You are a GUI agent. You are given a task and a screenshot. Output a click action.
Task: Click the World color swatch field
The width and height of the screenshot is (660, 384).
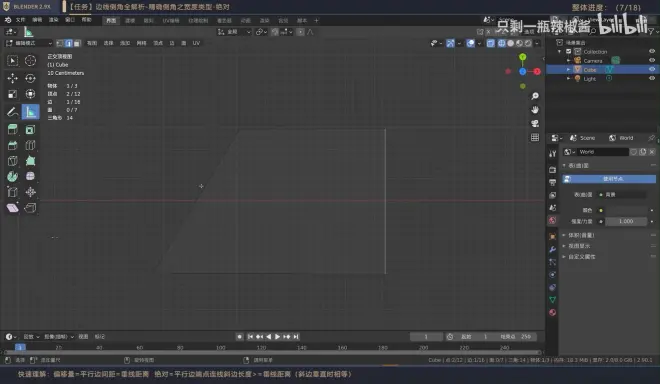(x=626, y=210)
